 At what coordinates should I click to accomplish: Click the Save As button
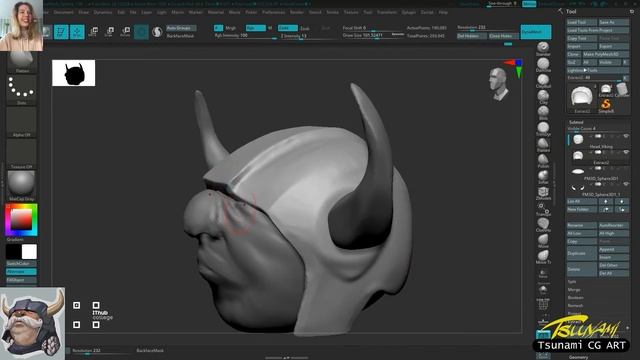(x=614, y=22)
